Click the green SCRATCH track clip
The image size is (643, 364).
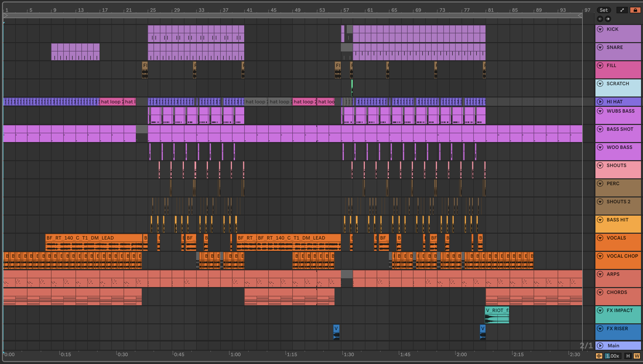[352, 88]
